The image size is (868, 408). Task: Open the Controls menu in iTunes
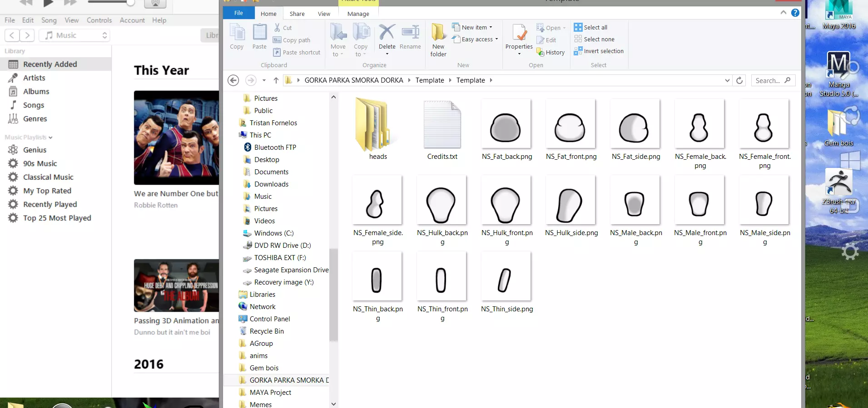(x=99, y=20)
